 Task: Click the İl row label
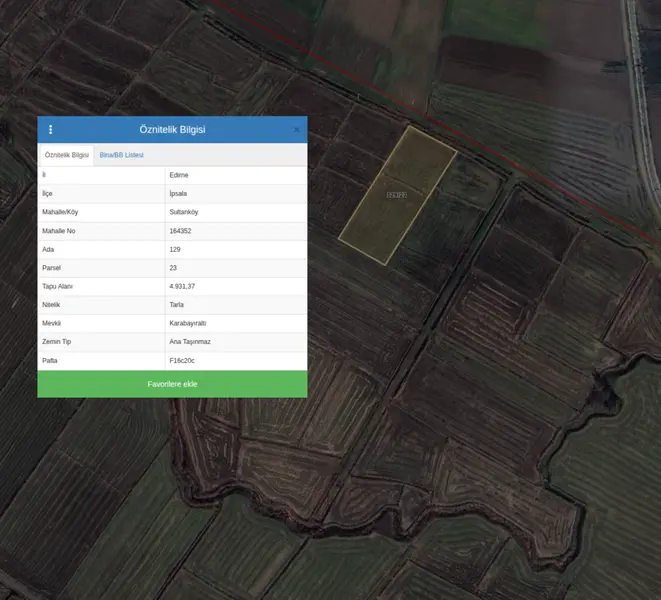(44, 175)
